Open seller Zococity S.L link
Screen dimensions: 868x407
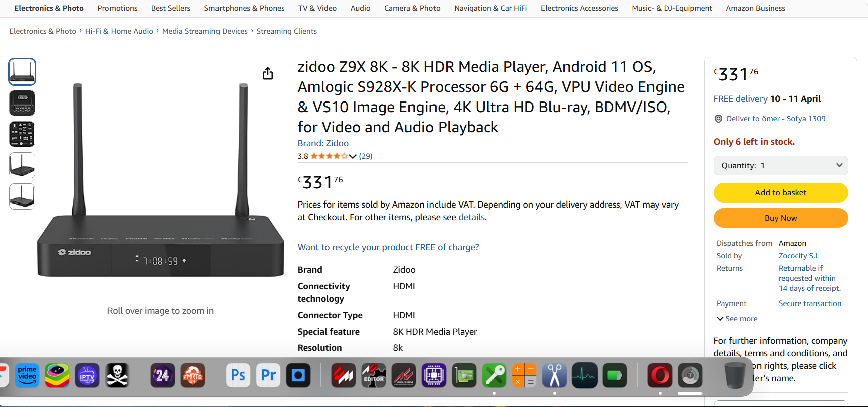tap(799, 256)
